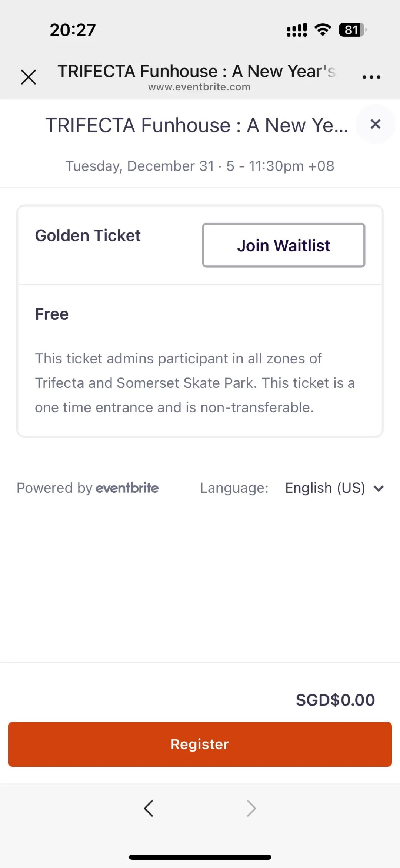Dismiss the ticket selection modal
This screenshot has width=400, height=868.
click(x=376, y=124)
